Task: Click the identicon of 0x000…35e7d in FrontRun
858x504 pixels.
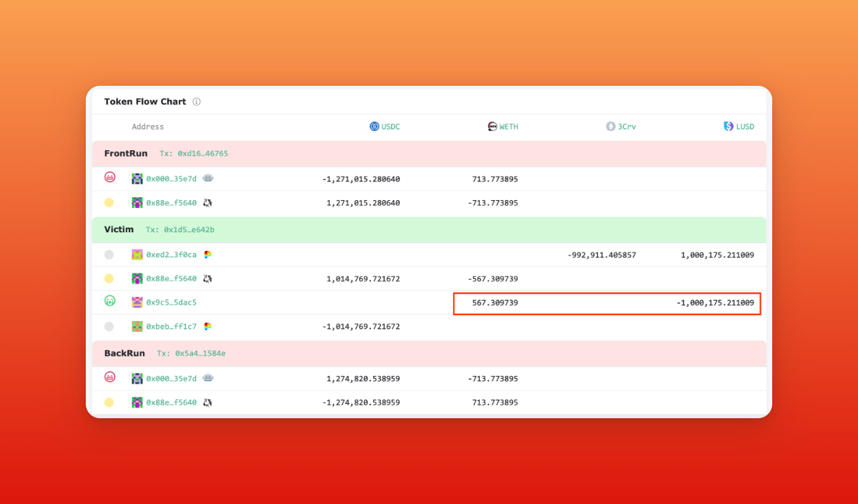Action: click(137, 179)
